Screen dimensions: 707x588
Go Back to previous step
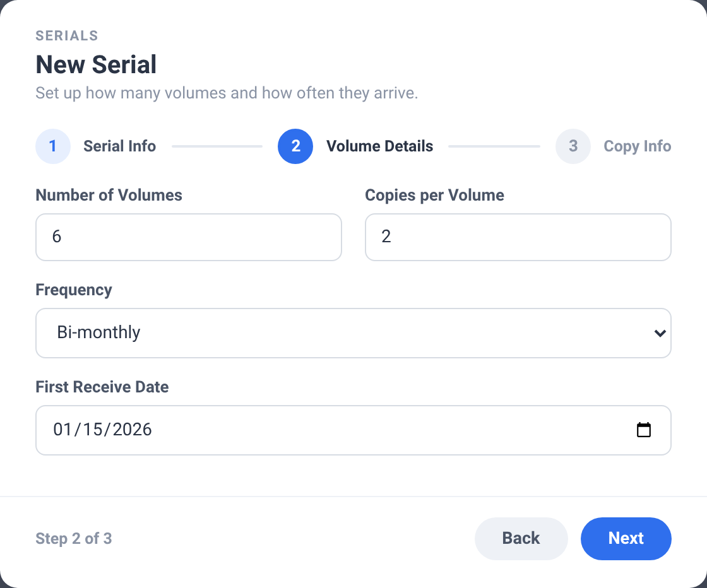[521, 538]
